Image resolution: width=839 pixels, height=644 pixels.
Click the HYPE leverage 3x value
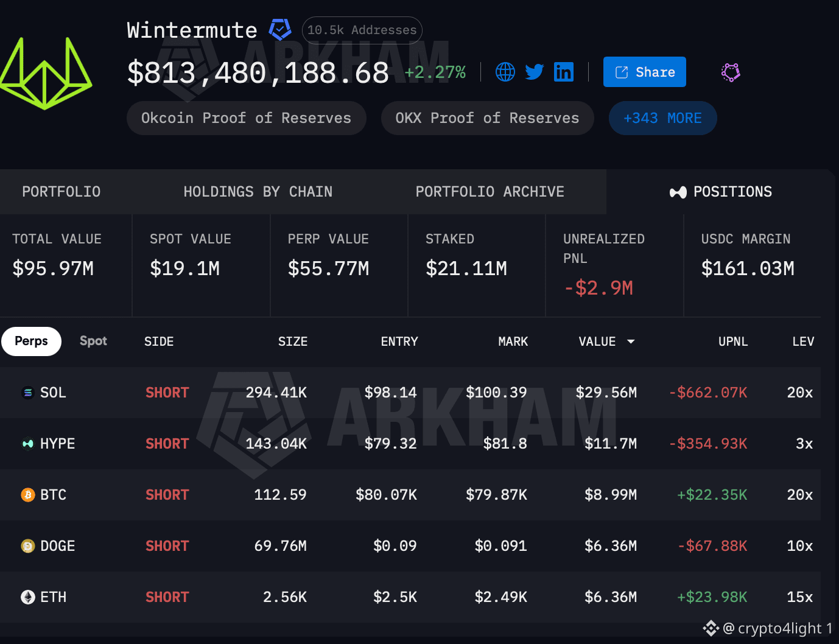point(804,444)
